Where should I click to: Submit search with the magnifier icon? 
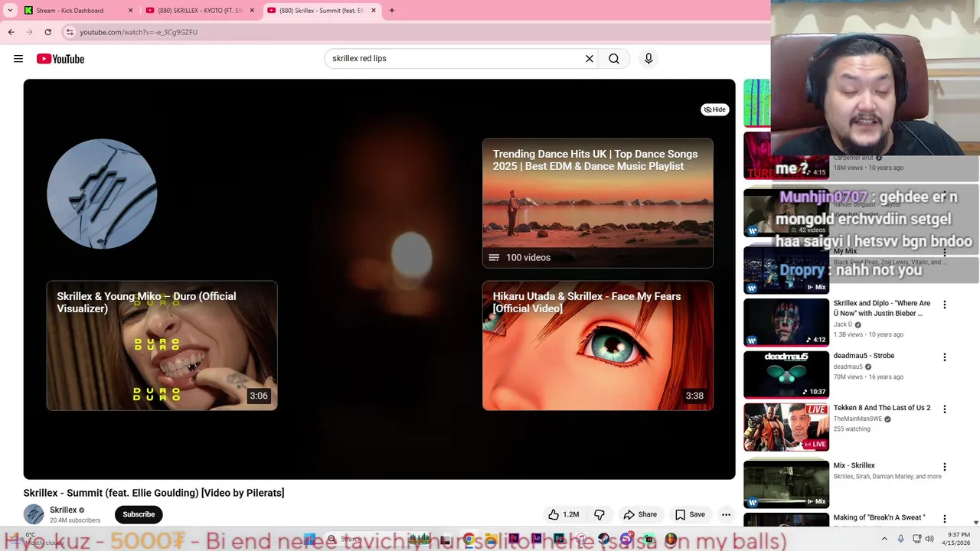pos(614,59)
